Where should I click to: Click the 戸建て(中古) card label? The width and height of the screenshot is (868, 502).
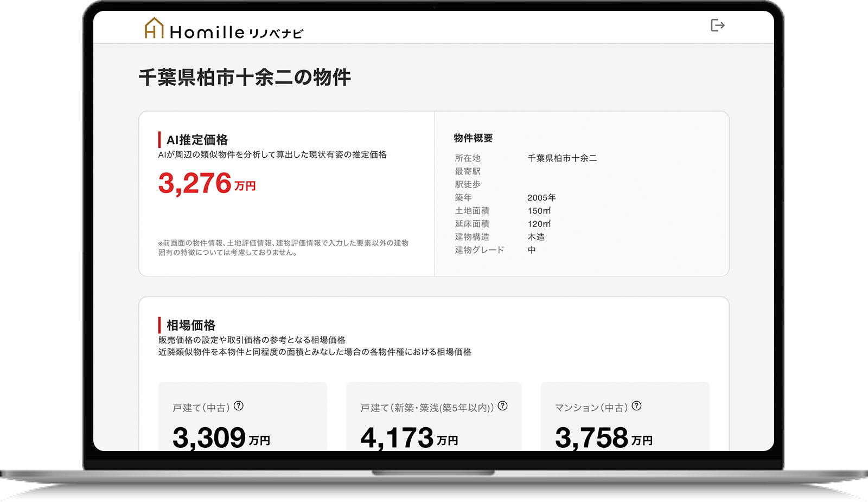201,408
